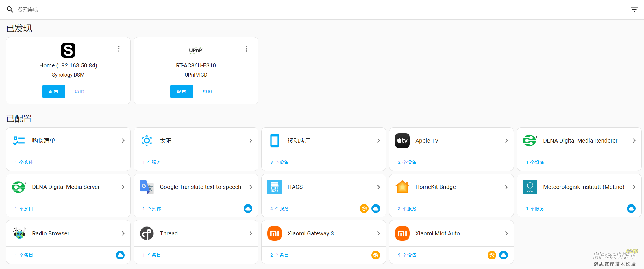Open 1 个实体 link under 购物清单
This screenshot has height=269, width=644.
click(24, 162)
